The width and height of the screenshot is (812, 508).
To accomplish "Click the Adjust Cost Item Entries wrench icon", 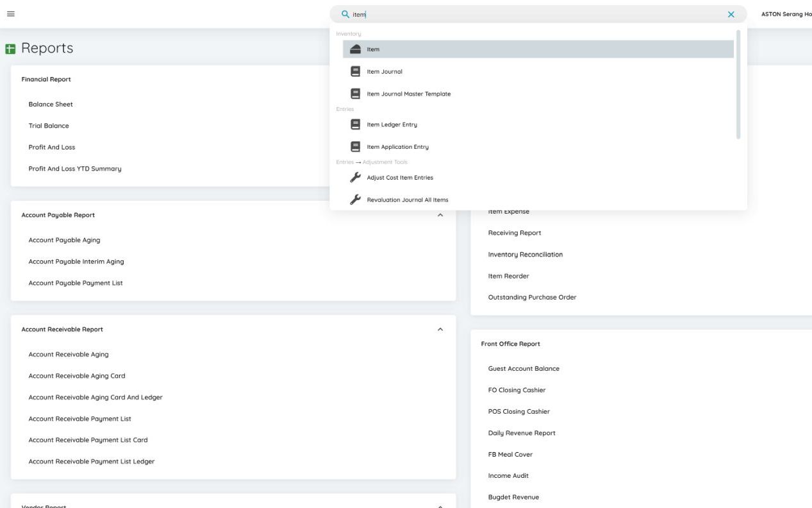I will pos(355,178).
